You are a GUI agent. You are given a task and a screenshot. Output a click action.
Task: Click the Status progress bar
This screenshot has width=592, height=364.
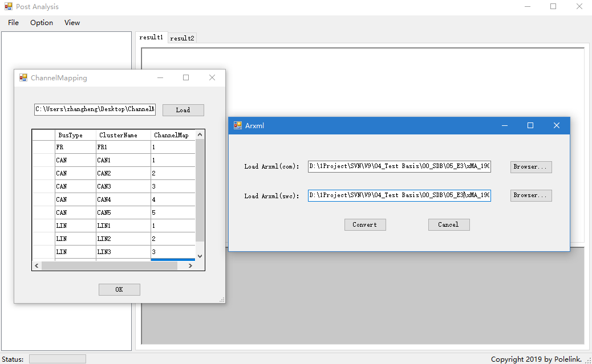[x=58, y=359]
